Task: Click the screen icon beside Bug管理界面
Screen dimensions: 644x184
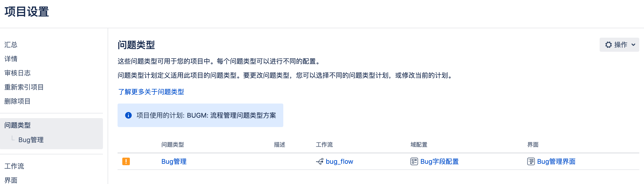Action: [531, 162]
